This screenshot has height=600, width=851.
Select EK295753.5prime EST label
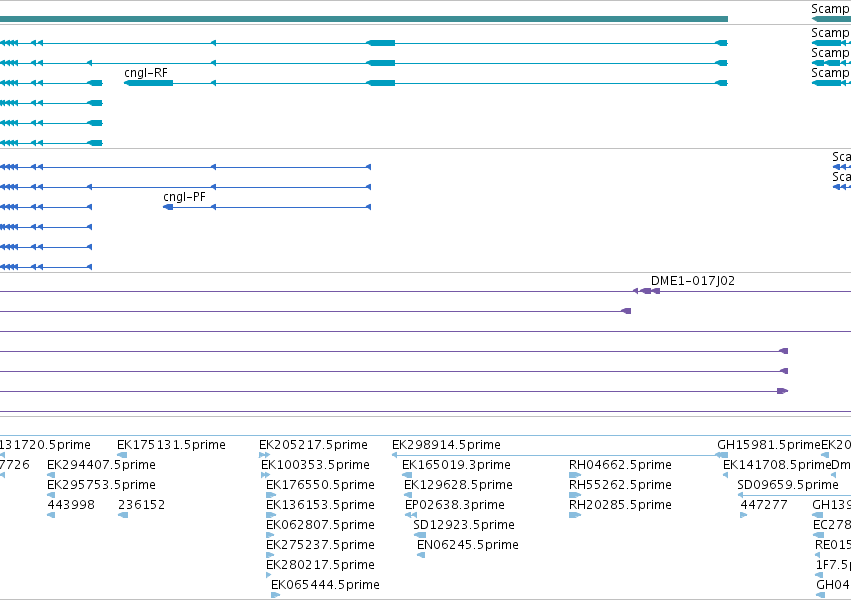(x=101, y=485)
